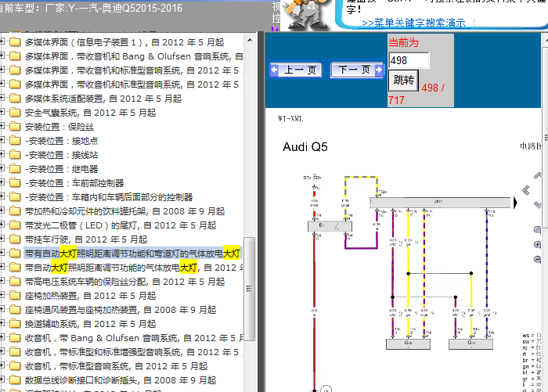The width and height of the screenshot is (548, 392).
Task: Click the pan left arrow on diagram
Action: pyautogui.click(x=526, y=190)
